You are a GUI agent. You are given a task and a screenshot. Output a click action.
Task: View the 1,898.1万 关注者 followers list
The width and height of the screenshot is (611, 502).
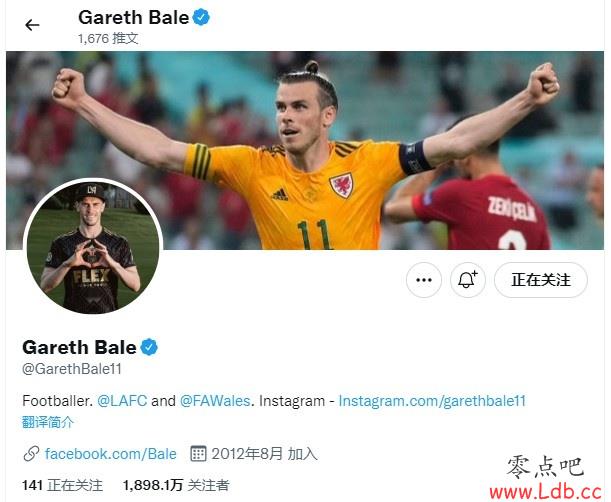pyautogui.click(x=176, y=485)
